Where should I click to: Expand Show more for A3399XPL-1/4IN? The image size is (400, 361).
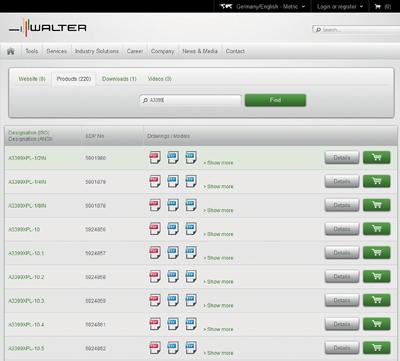(x=219, y=187)
